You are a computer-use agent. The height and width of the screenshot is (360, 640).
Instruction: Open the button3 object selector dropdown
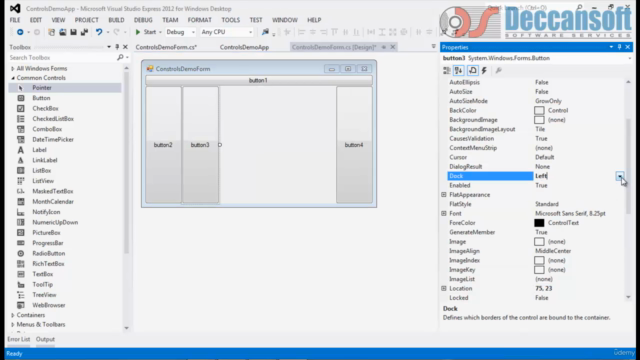point(629,58)
